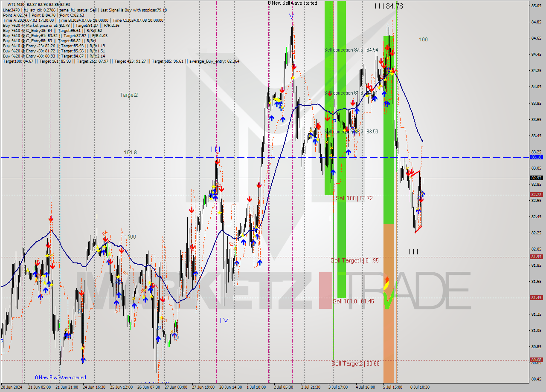Viewport: 546px width, 392px height.
Task: Click the 85.05 price axis value
Action: 536,6
